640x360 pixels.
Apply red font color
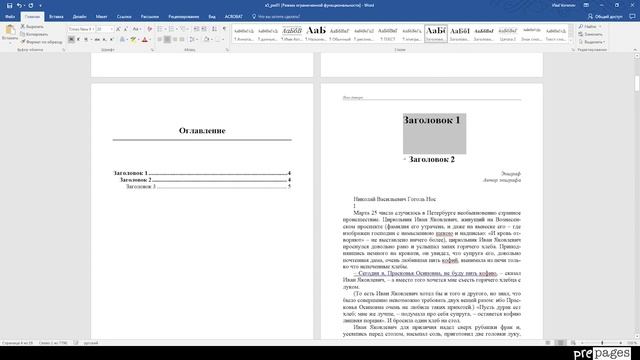(144, 40)
